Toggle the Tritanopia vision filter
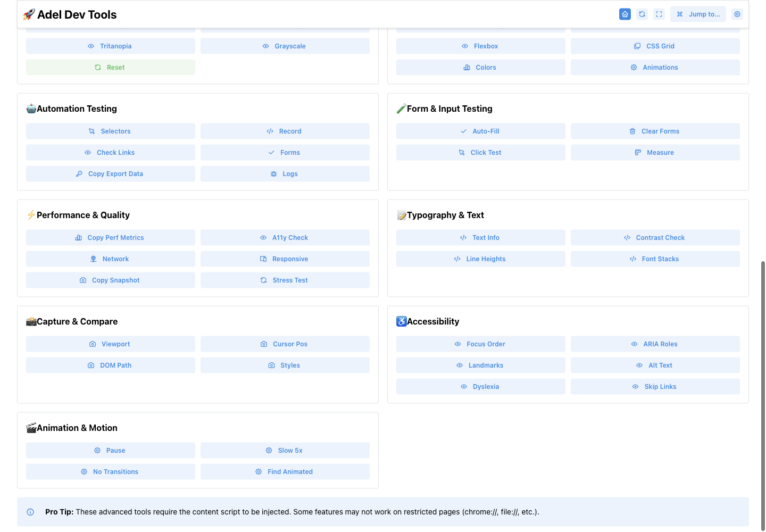Screen dimensions: 766x532 [x=111, y=46]
